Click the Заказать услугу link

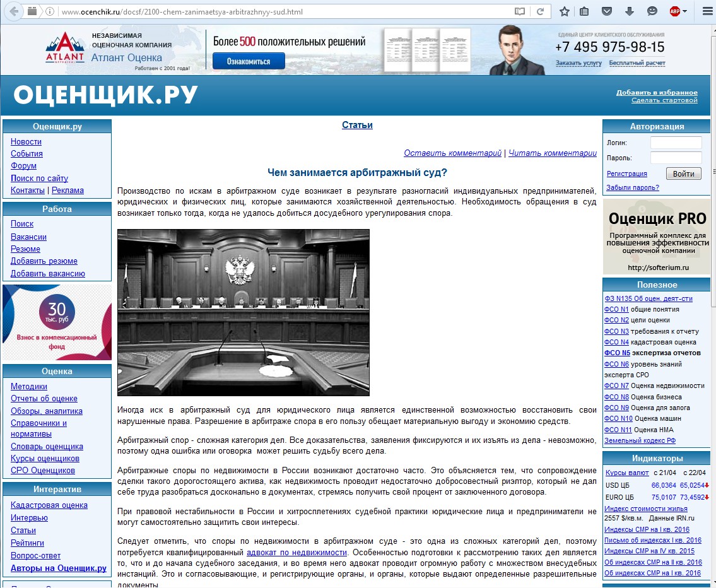click(578, 63)
